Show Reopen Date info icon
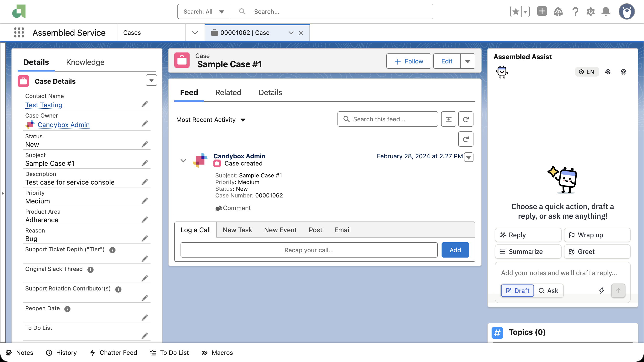The height and width of the screenshot is (362, 644). click(x=67, y=309)
